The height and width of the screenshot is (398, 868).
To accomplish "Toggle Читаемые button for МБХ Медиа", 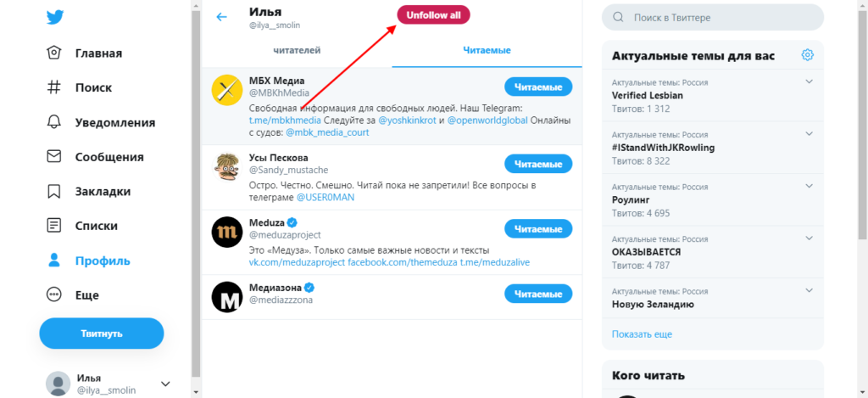I will 538,87.
